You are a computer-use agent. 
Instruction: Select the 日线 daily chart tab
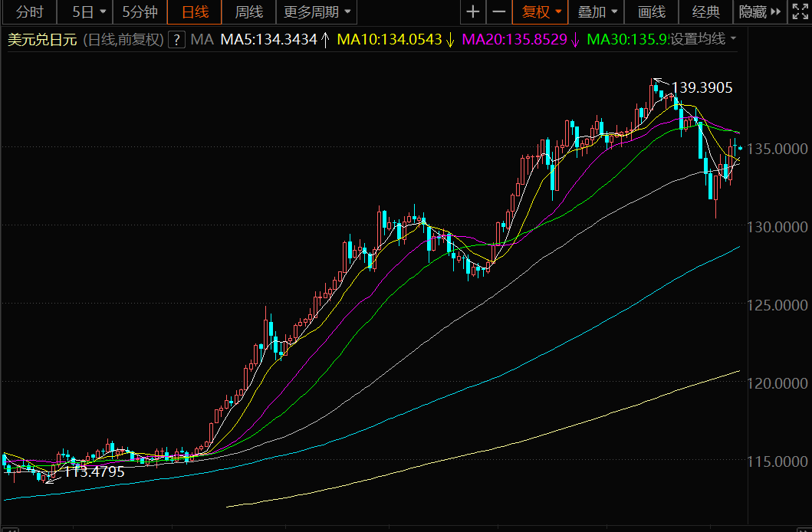195,12
